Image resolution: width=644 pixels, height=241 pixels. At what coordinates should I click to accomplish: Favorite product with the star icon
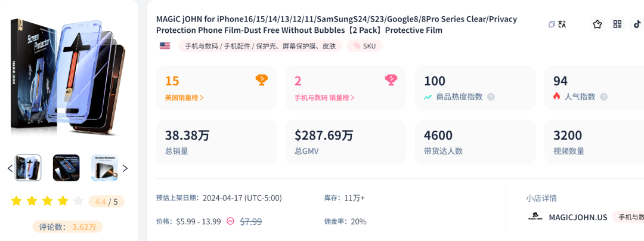(x=597, y=24)
